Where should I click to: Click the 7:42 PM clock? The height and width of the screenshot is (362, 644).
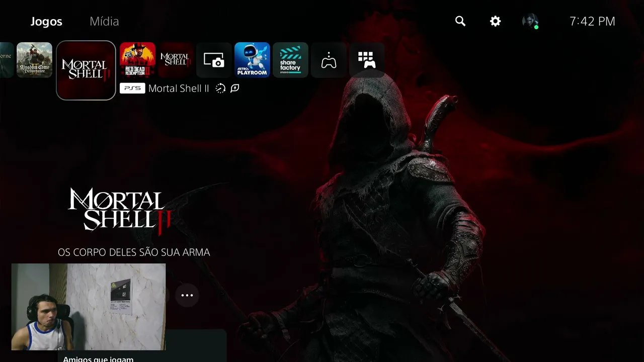tap(592, 21)
